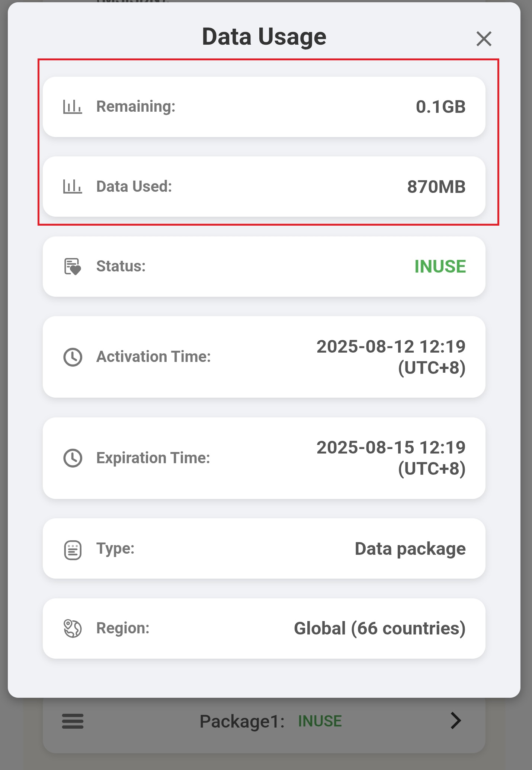
Task: Click the Status document-heart icon
Action: click(73, 267)
